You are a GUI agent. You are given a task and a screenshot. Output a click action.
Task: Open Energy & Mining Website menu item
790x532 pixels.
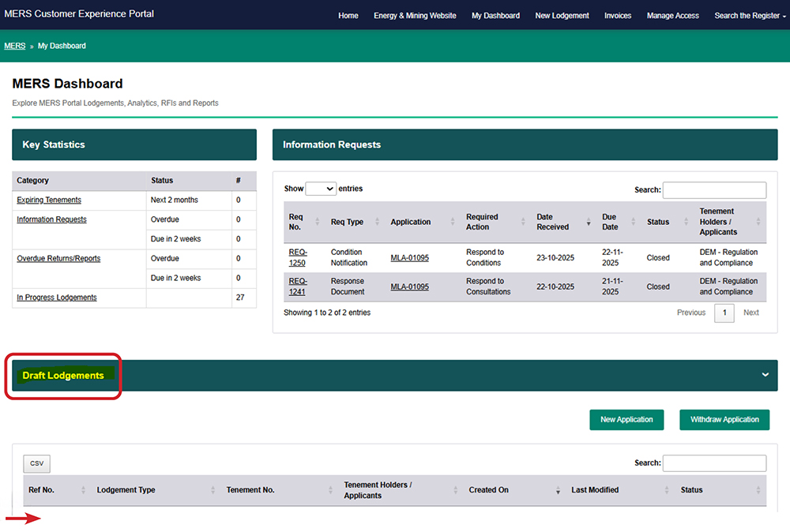[x=415, y=16]
